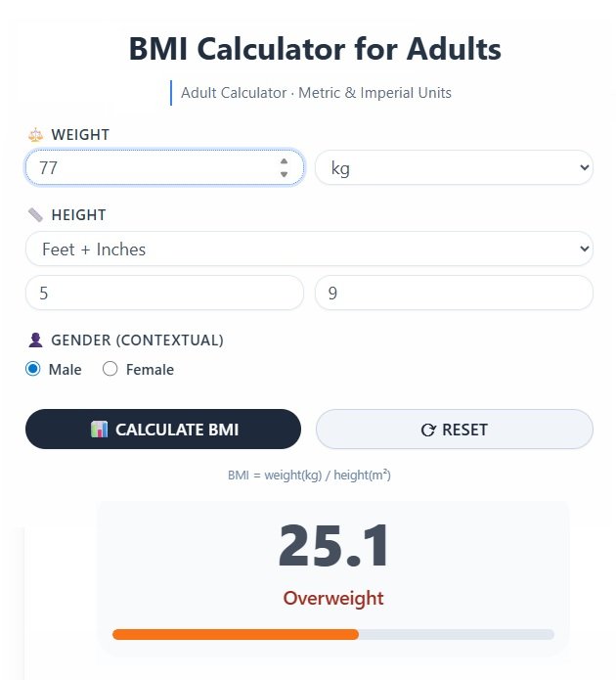Click the 25.1 BMI result value

coord(333,546)
